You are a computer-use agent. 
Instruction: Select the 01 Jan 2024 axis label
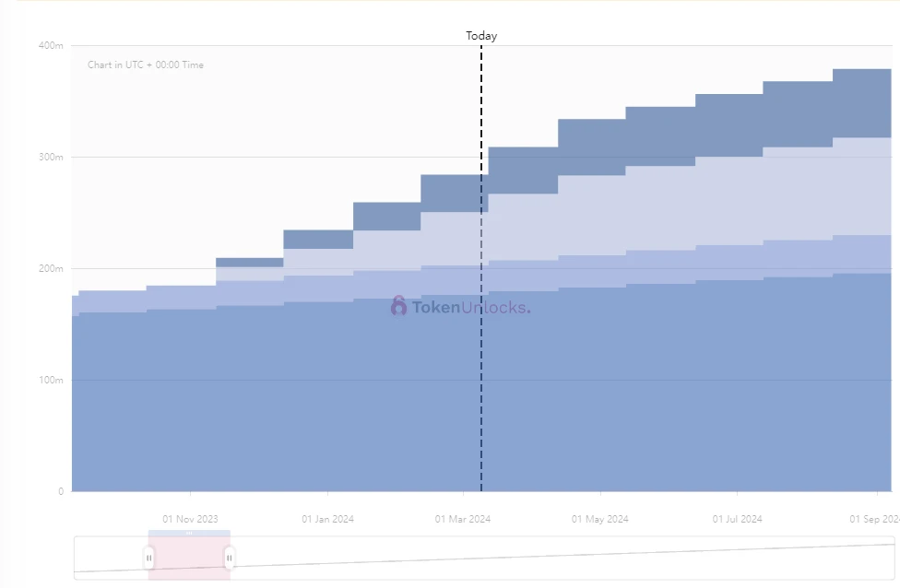327,519
